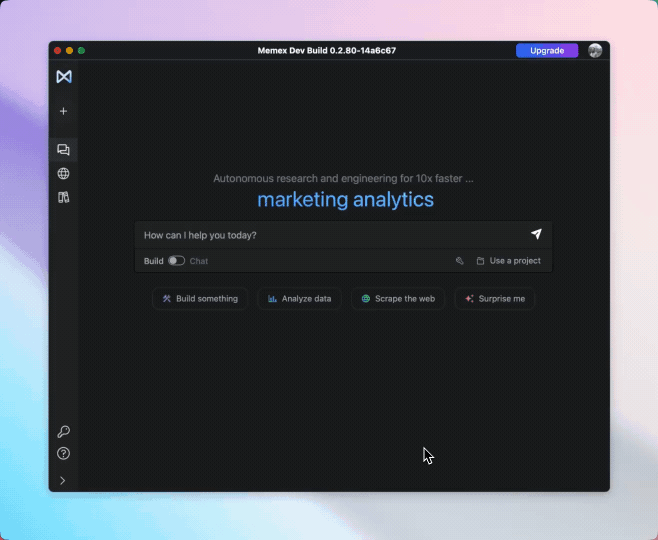The image size is (658, 540).
Task: Minimize the Memex window with yellow button
Action: (x=70, y=50)
